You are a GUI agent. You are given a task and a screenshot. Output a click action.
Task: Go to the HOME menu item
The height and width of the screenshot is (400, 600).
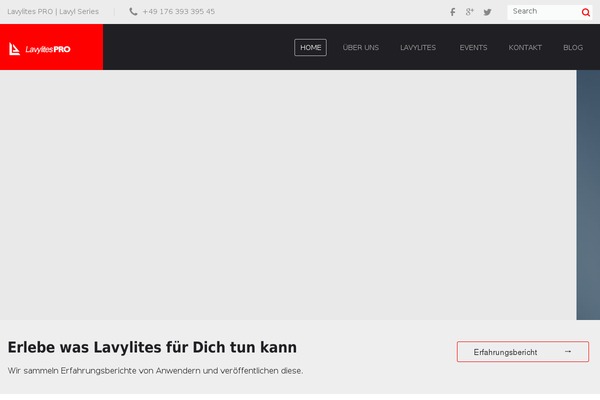click(310, 47)
